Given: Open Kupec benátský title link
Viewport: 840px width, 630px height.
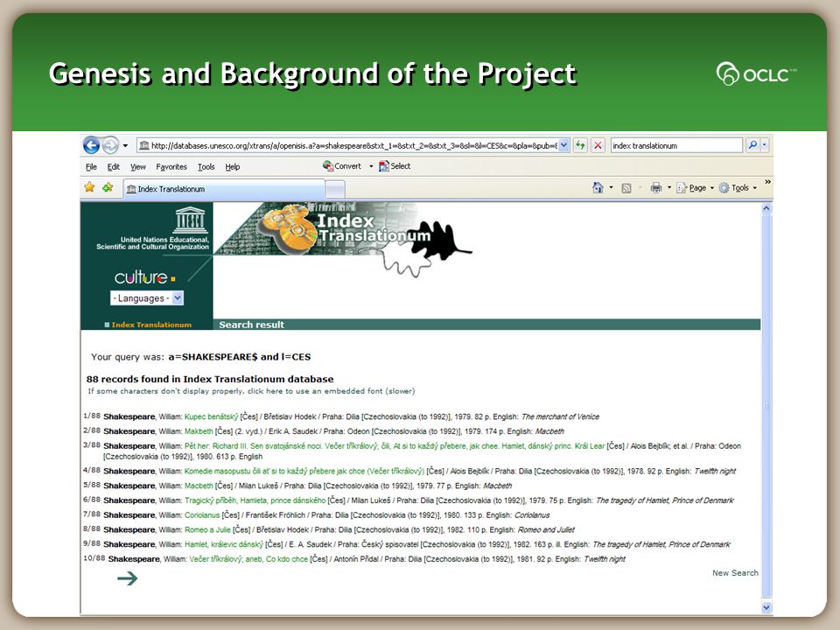Looking at the screenshot, I should pyautogui.click(x=211, y=416).
